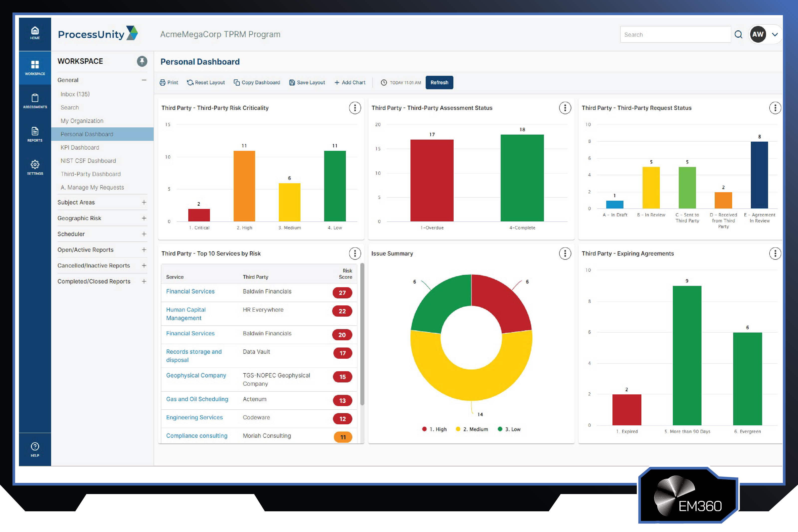The height and width of the screenshot is (532, 798).
Task: Click the pin icon beside WORKSPACE
Action: click(x=142, y=61)
